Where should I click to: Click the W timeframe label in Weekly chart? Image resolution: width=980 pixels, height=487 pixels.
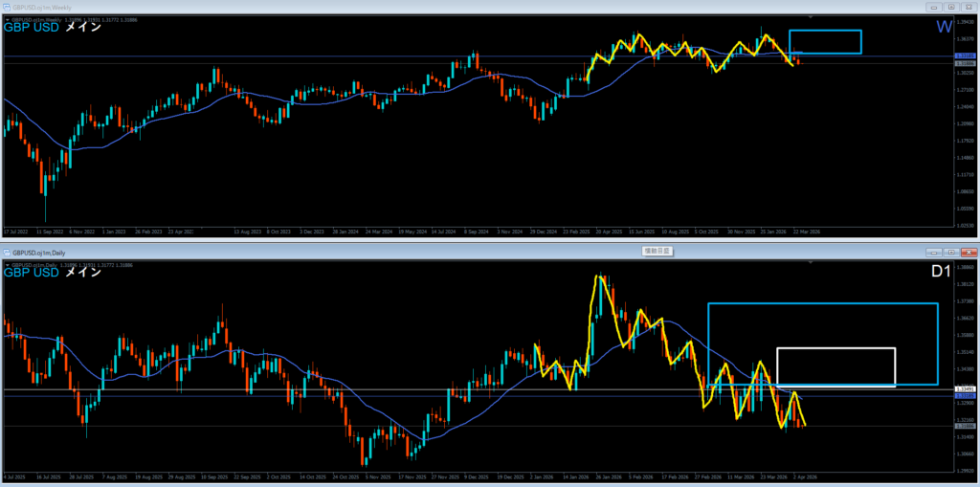tap(945, 28)
